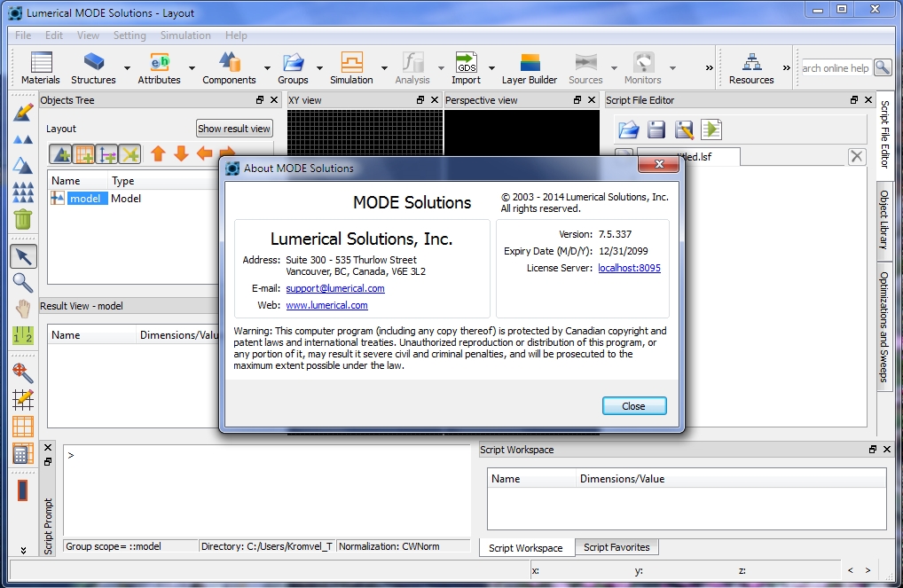Viewport: 903px width, 588px height.
Task: Open Resources configuration
Action: coord(751,68)
